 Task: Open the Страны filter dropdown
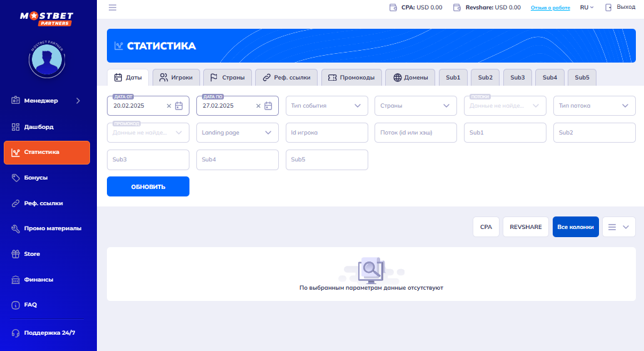coord(416,106)
